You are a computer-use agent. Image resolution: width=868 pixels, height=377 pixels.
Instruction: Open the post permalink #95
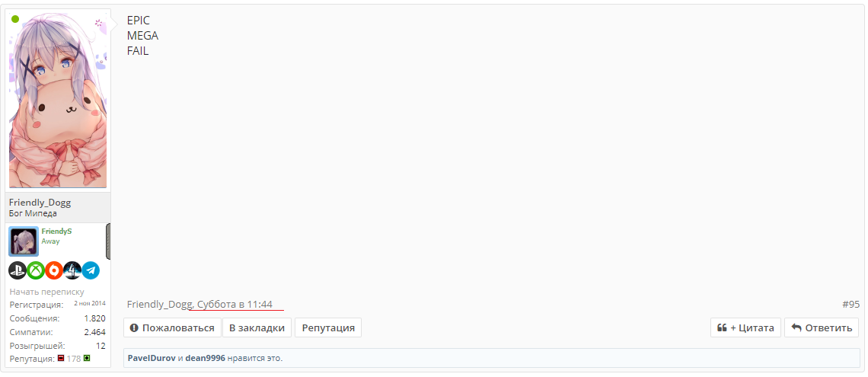click(x=850, y=305)
